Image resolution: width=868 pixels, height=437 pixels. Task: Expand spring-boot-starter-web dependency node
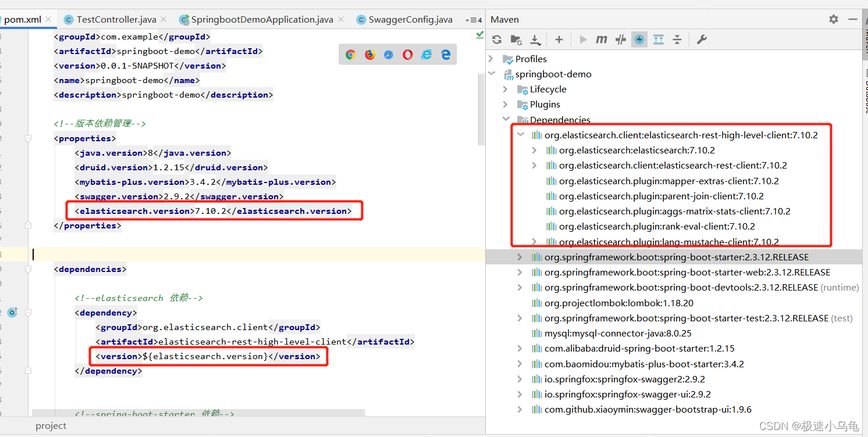520,272
